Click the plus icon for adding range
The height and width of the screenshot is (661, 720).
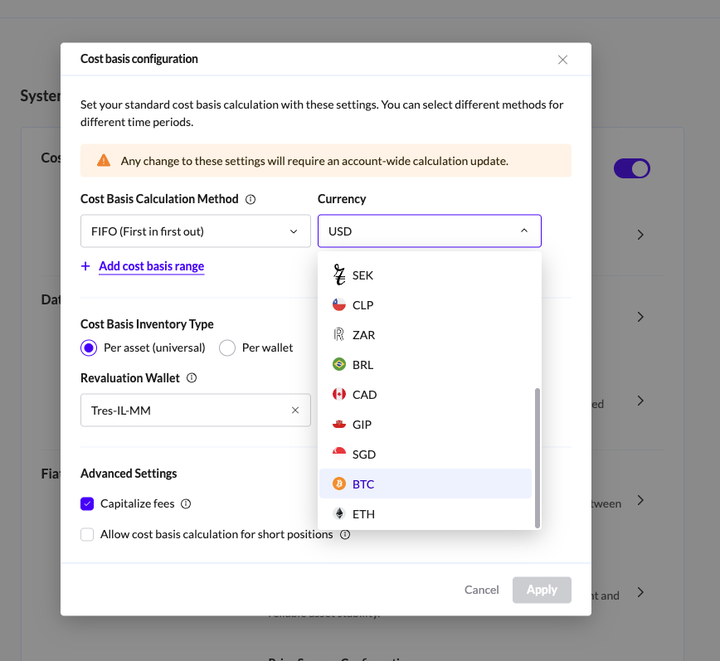tap(86, 266)
